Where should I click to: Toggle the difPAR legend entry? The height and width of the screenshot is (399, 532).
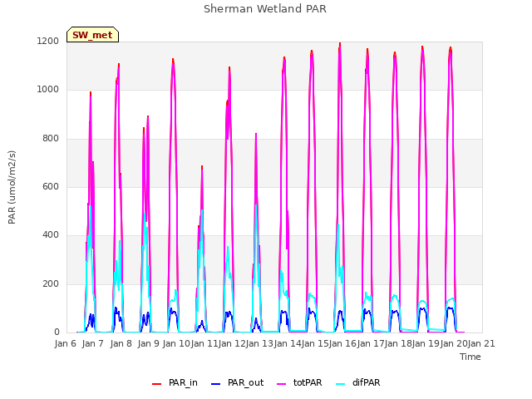pyautogui.click(x=357, y=382)
